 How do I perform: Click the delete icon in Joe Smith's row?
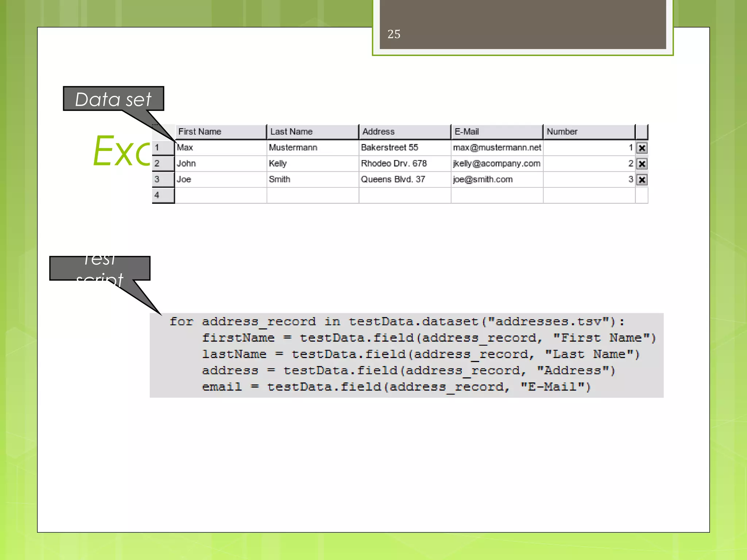[x=642, y=180]
